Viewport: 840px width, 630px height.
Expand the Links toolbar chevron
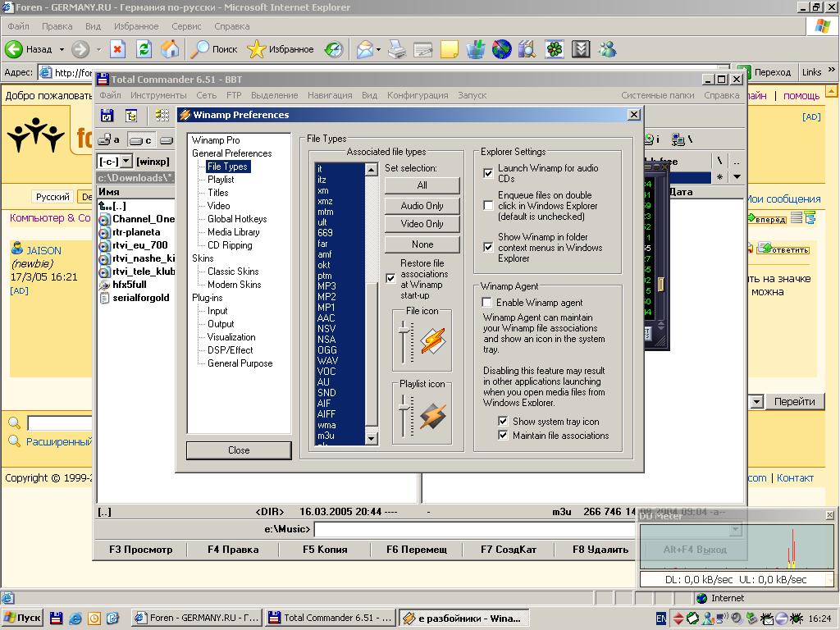pyautogui.click(x=832, y=70)
